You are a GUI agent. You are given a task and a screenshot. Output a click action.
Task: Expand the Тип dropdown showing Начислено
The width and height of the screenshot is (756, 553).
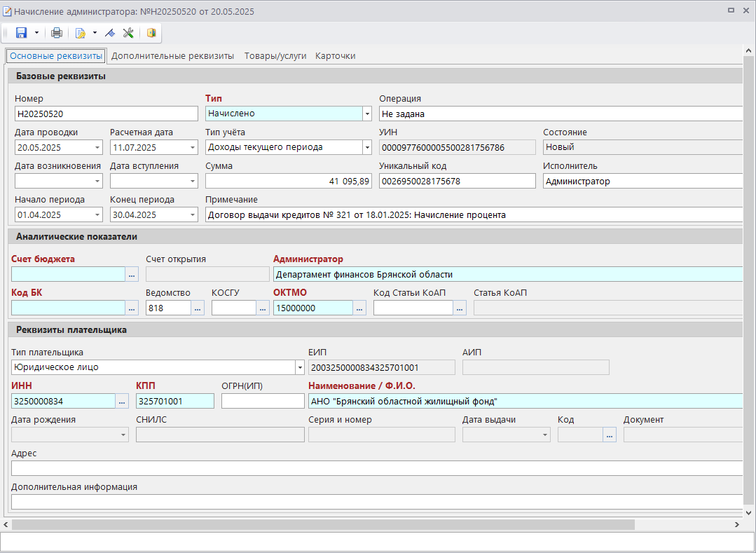coord(367,114)
